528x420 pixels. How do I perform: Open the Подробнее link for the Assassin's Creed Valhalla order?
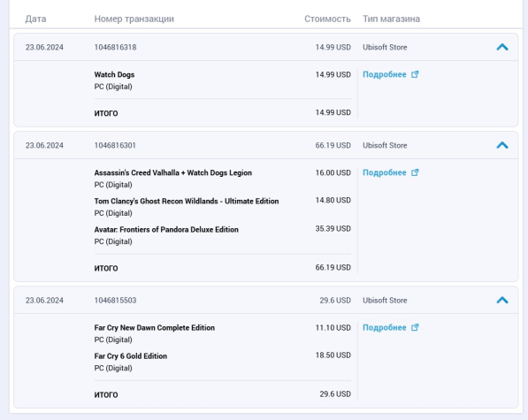pos(385,172)
